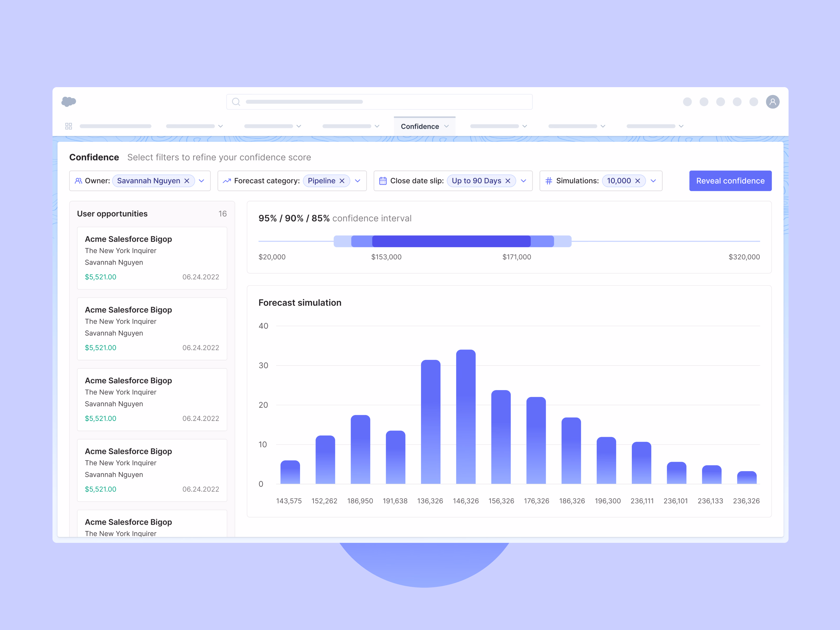Open the user avatar profile icon
This screenshot has height=630, width=840.
(772, 102)
